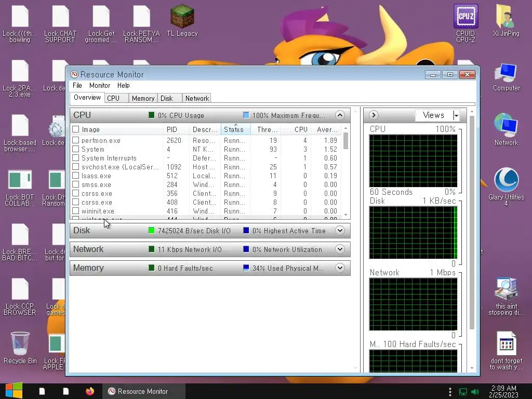Expand the Memory section chevron
532x399 pixels.
[340, 268]
